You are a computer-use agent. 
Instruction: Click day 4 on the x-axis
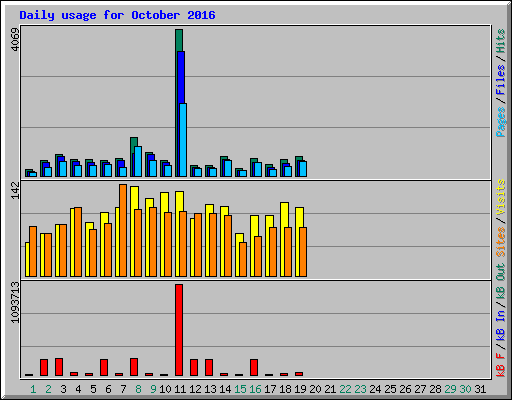(78, 389)
